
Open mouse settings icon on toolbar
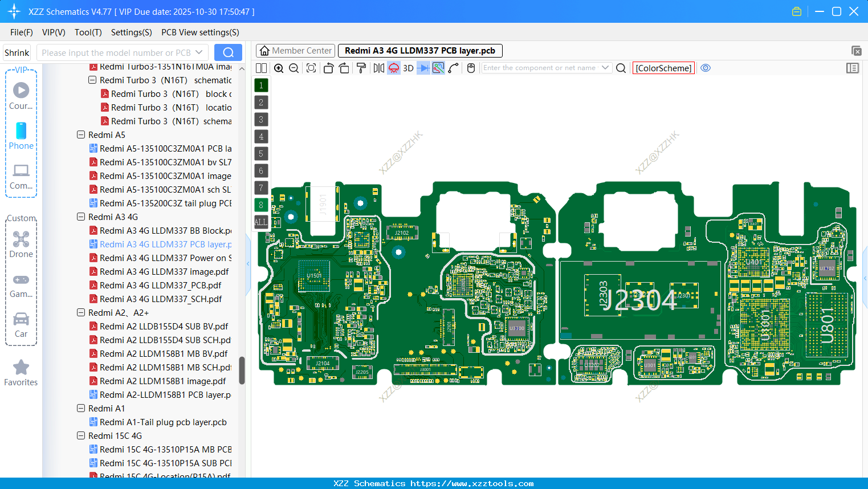click(471, 67)
